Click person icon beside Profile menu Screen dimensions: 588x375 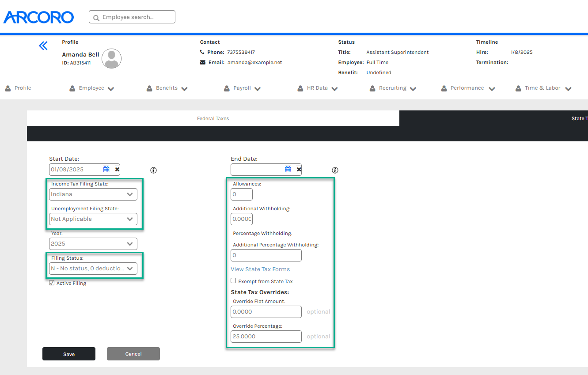8,88
